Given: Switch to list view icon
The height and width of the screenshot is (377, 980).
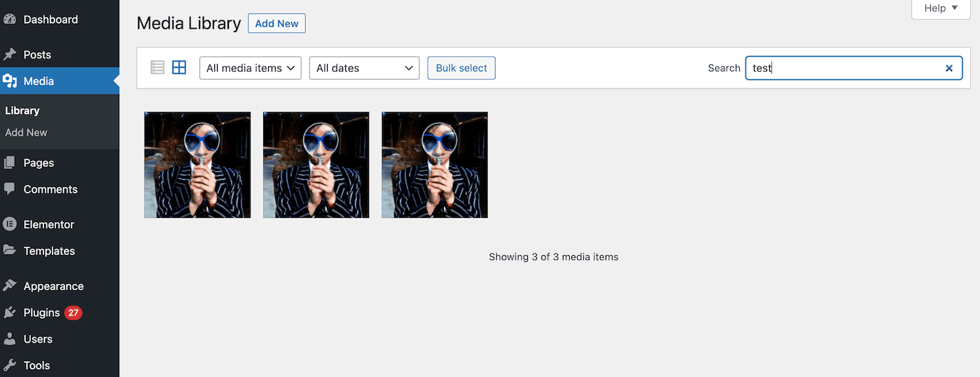Looking at the screenshot, I should click(x=157, y=67).
